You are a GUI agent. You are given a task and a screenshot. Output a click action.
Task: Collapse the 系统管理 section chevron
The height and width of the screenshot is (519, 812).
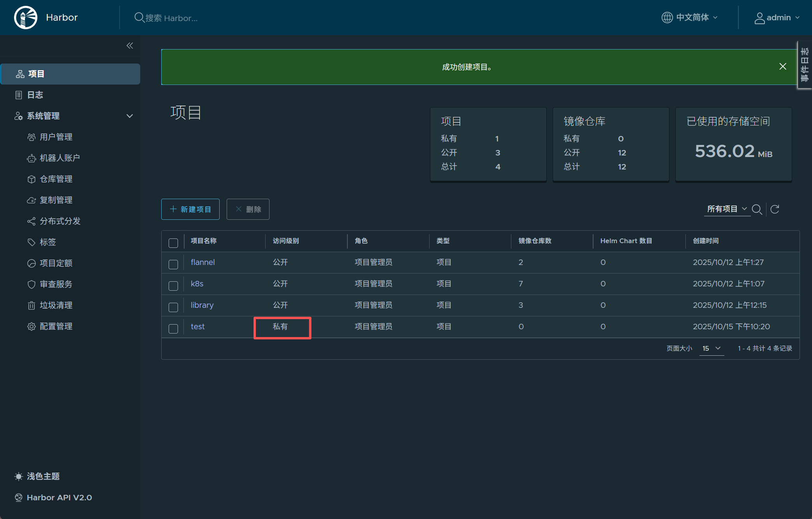point(130,116)
